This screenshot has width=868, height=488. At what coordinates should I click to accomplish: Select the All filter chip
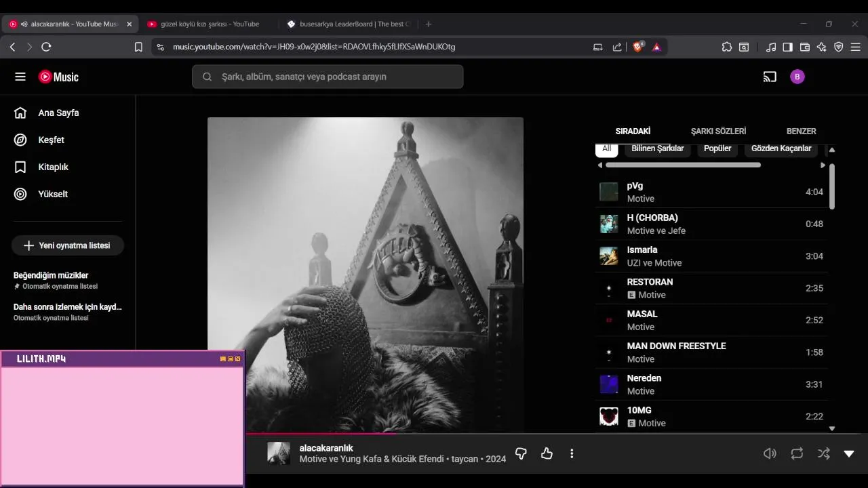pos(606,149)
